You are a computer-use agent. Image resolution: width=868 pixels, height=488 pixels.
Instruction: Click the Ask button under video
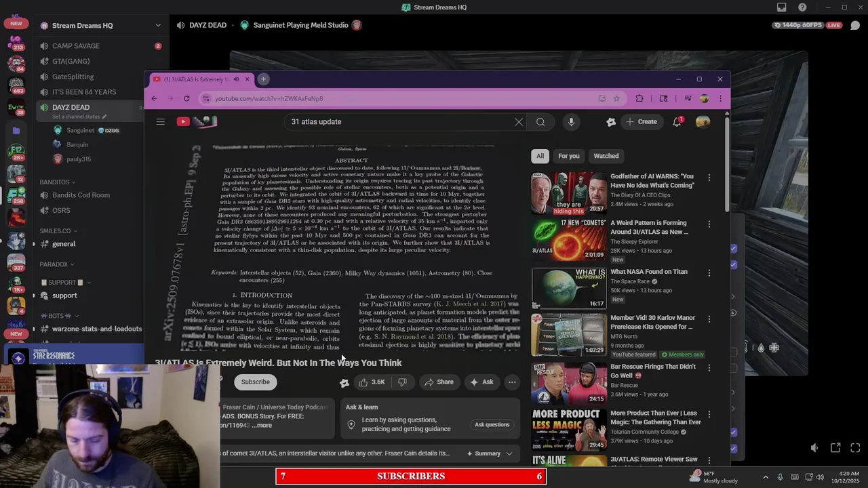pyautogui.click(x=481, y=382)
